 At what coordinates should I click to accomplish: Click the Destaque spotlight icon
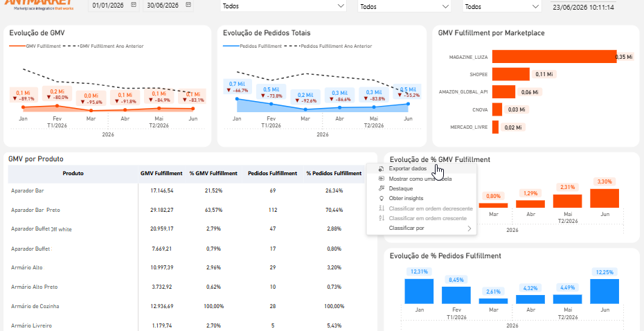pos(381,188)
